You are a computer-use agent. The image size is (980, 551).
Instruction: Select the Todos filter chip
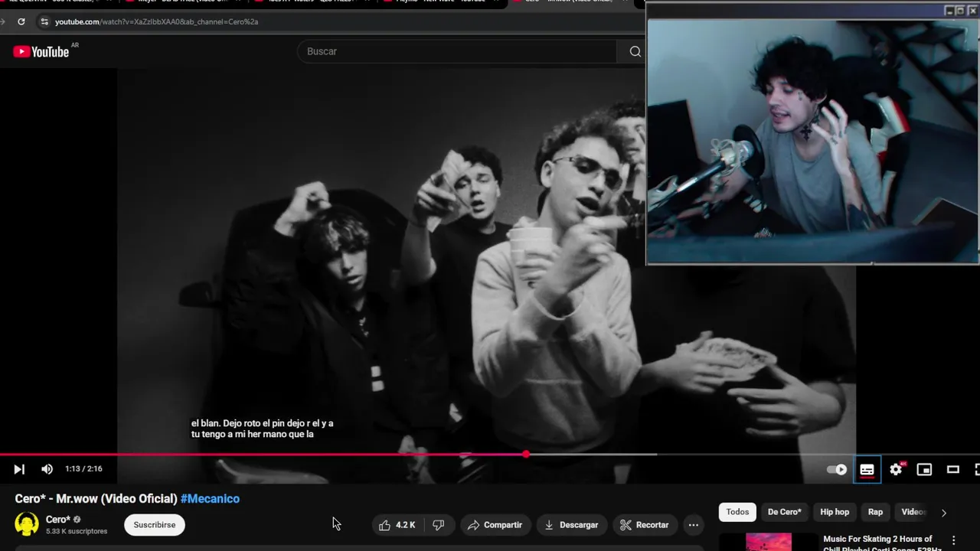(737, 512)
